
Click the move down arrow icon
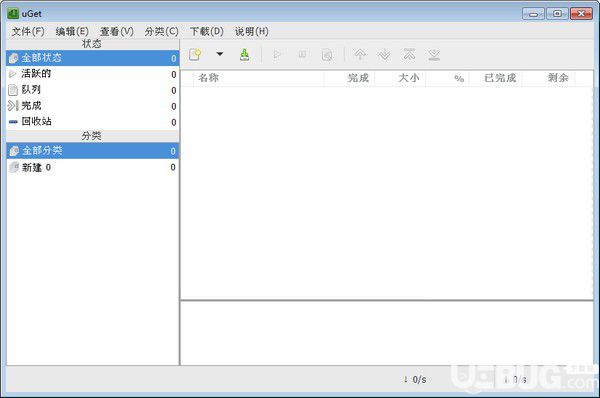coord(385,55)
